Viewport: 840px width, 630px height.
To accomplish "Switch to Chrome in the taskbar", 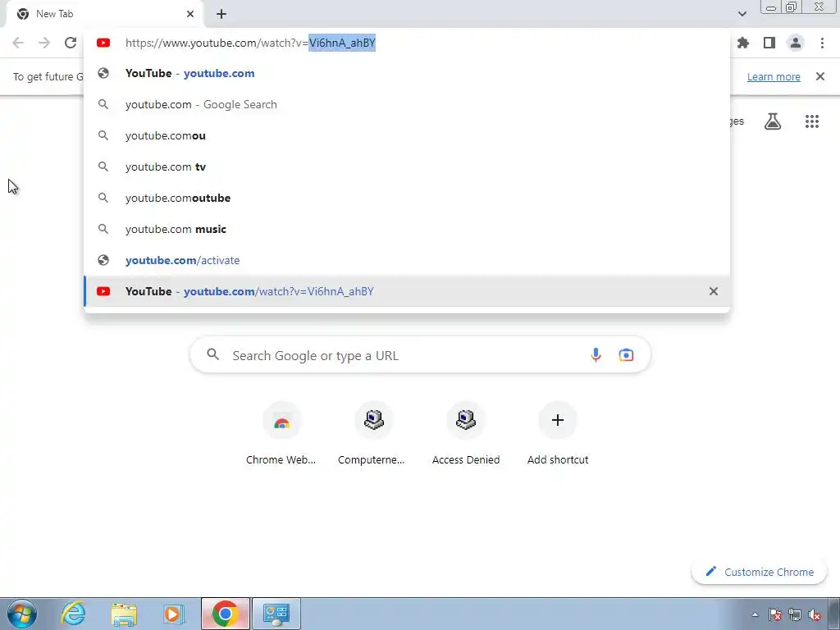I will coord(226,614).
